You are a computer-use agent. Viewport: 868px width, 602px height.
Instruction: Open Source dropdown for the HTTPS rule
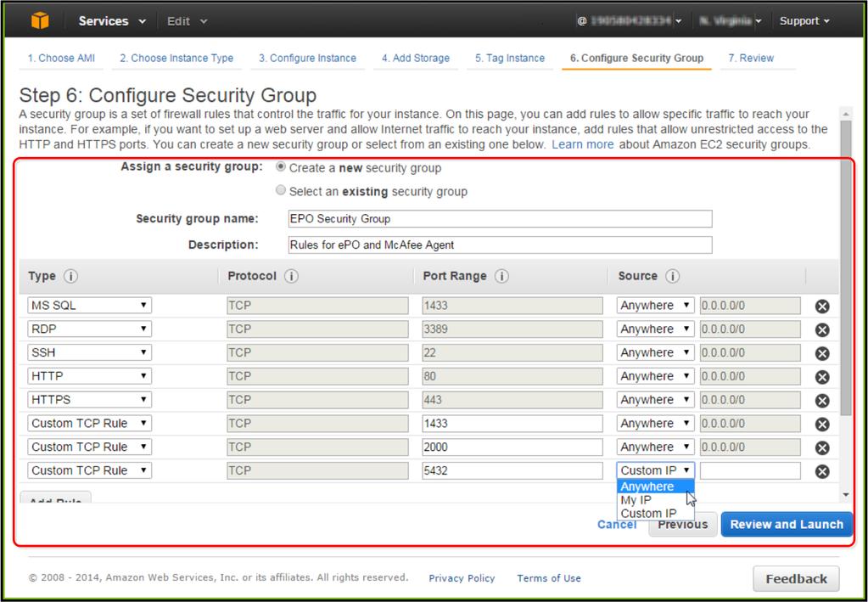pos(655,399)
